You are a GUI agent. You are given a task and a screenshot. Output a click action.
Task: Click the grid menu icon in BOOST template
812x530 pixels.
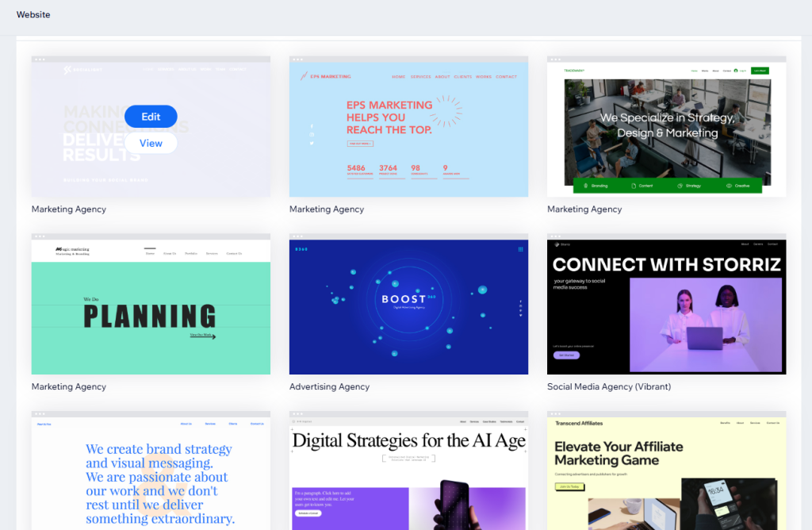520,249
